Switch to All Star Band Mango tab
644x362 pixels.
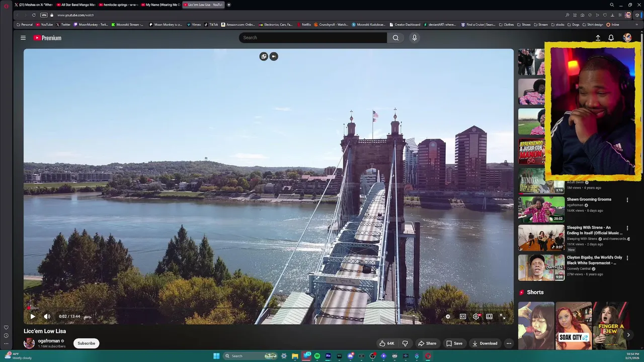point(75,5)
